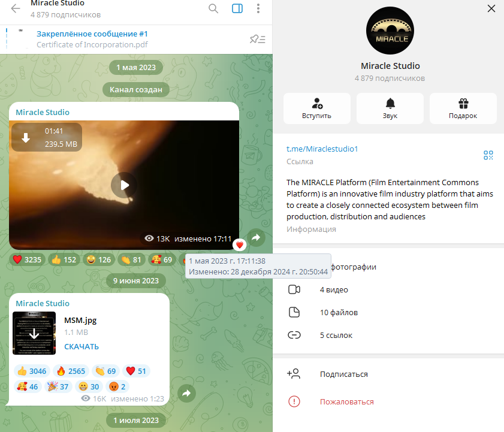Click СКАЧАТЬ to download MSM.jpg

82,346
